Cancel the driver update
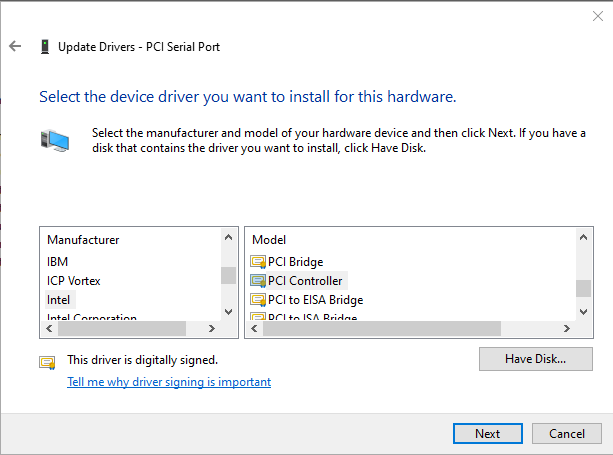The height and width of the screenshot is (455, 613). click(x=566, y=434)
